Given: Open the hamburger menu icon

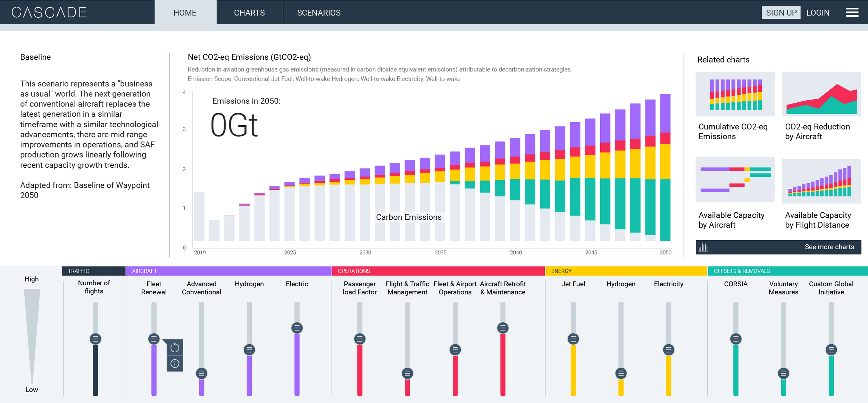Looking at the screenshot, I should click(852, 12).
